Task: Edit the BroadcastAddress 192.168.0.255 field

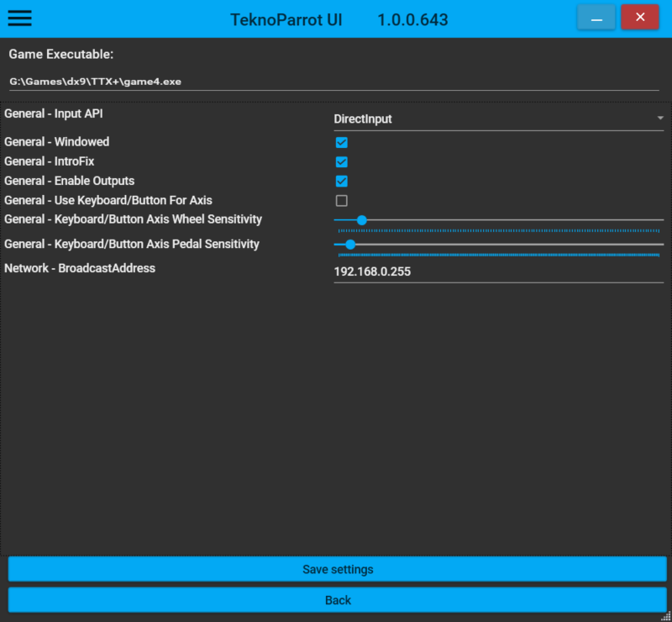Action: tap(498, 272)
